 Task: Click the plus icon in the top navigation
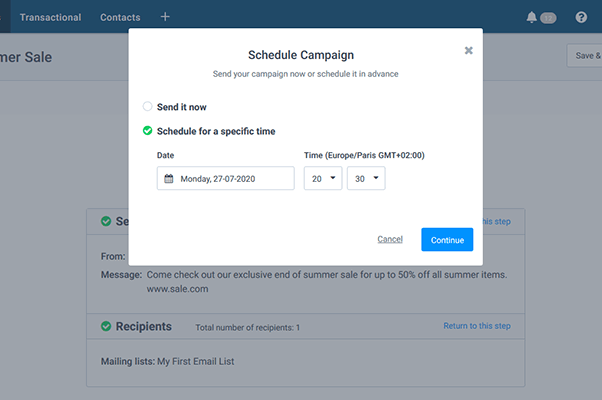coord(165,17)
